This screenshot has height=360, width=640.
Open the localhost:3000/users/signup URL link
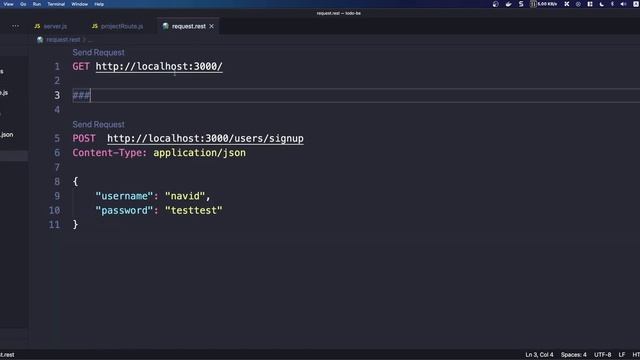tap(205, 138)
